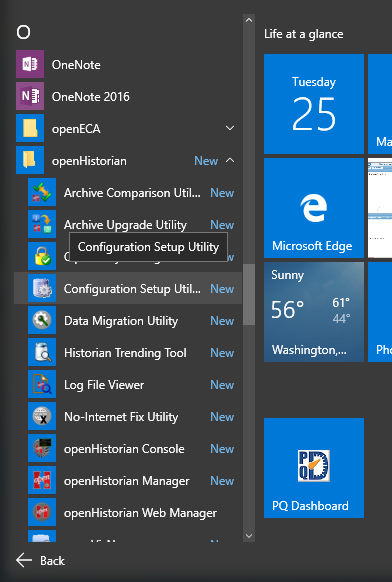The height and width of the screenshot is (582, 392).
Task: Expand the openECA folder chevron
Action: click(230, 128)
